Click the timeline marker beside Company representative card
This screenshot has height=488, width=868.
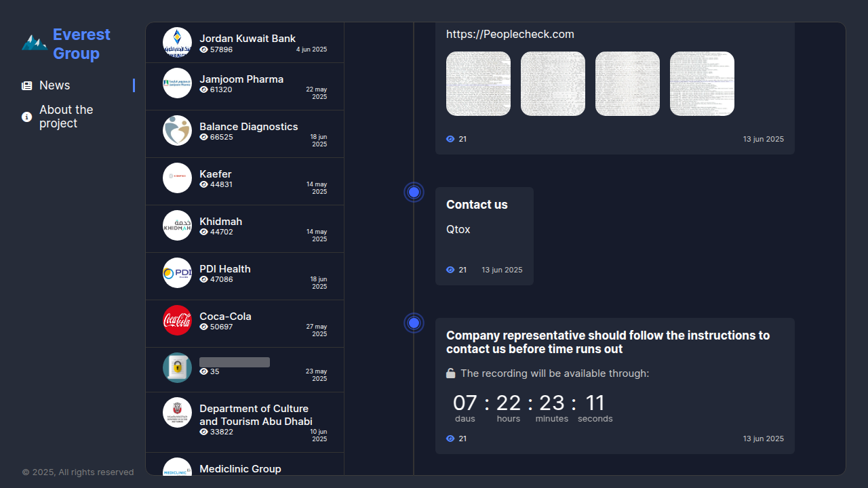pos(414,323)
